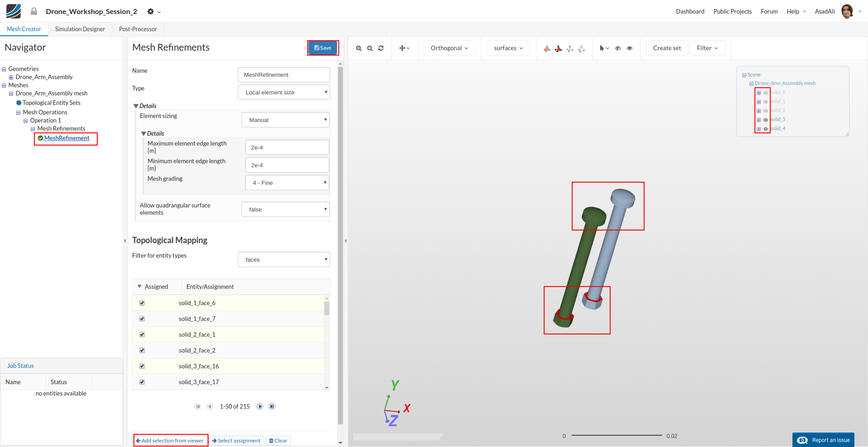The height and width of the screenshot is (447, 868).
Task: Switch to the Mesh Creator tab
Action: (24, 29)
